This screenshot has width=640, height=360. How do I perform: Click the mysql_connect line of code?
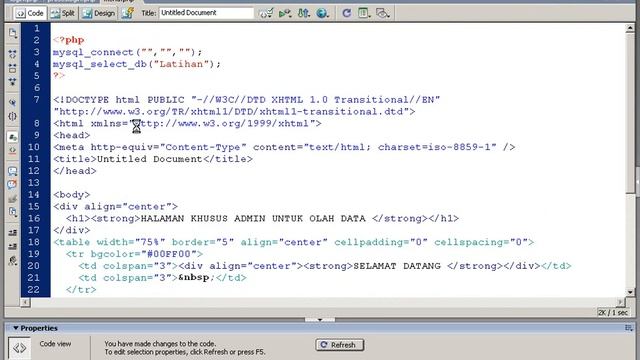[x=127, y=52]
